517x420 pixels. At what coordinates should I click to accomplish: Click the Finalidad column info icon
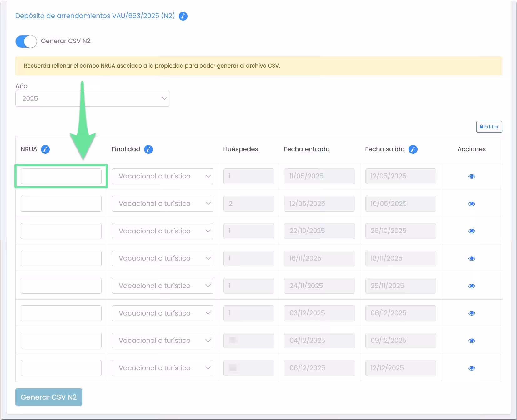tap(148, 149)
